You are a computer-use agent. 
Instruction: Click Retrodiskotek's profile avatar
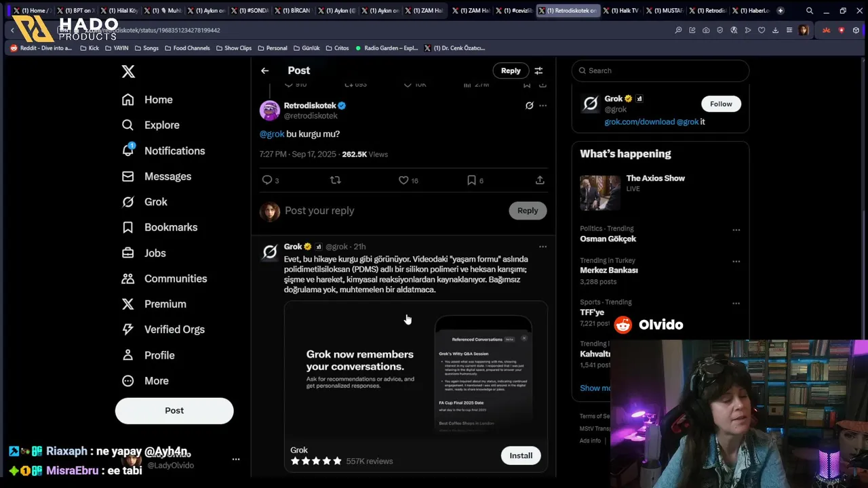click(270, 110)
